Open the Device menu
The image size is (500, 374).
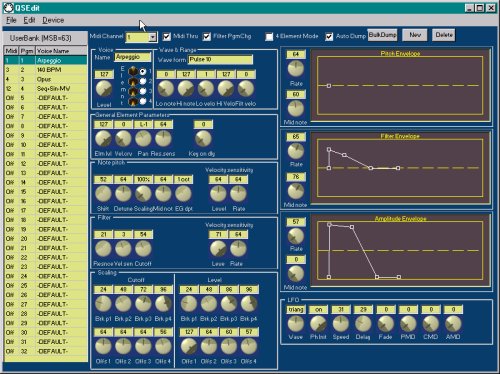coord(53,20)
